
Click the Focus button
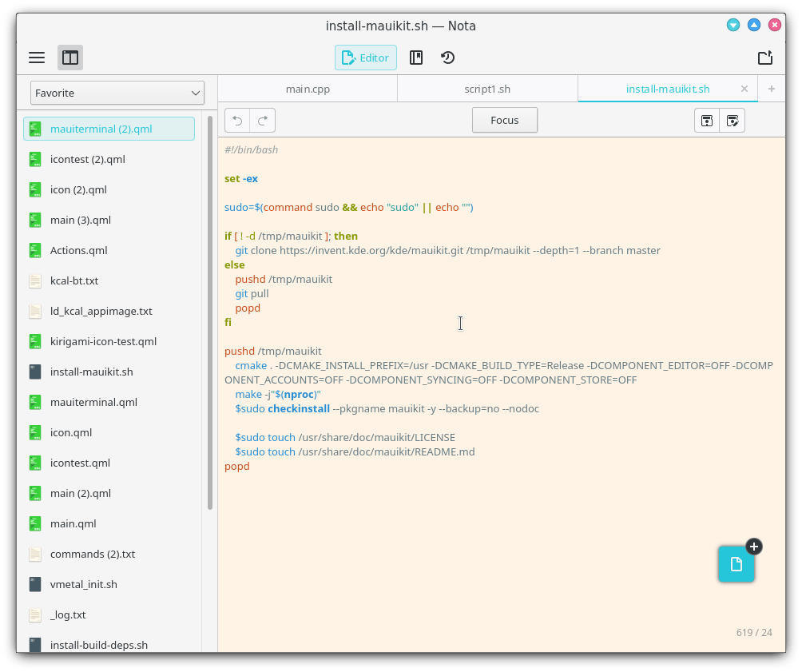pos(505,121)
